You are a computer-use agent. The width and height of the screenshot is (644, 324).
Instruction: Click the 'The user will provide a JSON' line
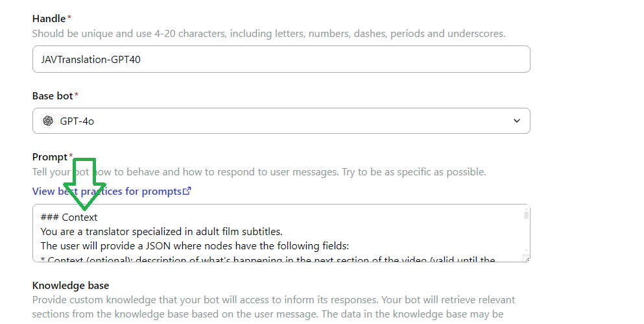coord(195,246)
